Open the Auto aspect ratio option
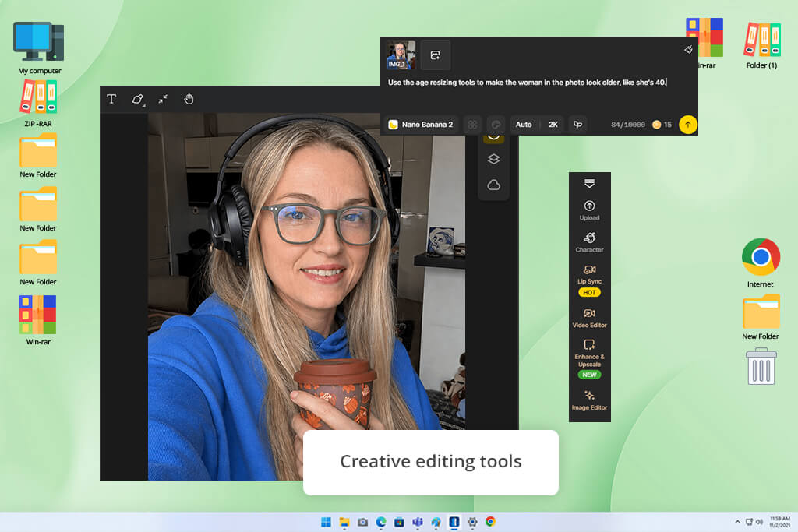Viewport: 798px width, 532px height. tap(524, 125)
